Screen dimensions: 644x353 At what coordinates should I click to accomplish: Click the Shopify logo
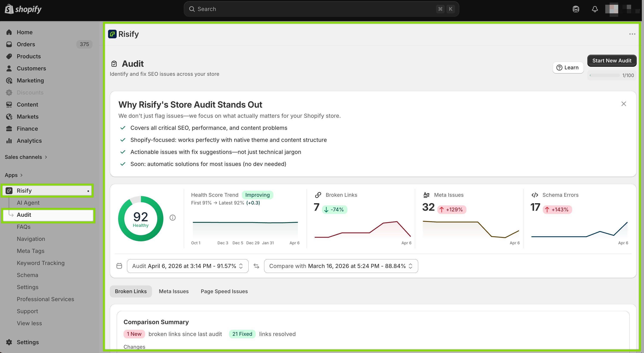coord(23,9)
